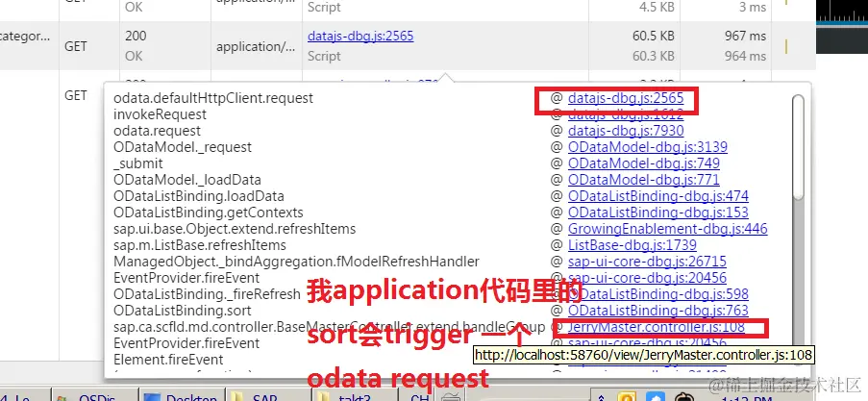The image size is (868, 401).
Task: Click sap.ui.base.Object.extend.refreshItems frame
Action: pyautogui.click(x=235, y=229)
